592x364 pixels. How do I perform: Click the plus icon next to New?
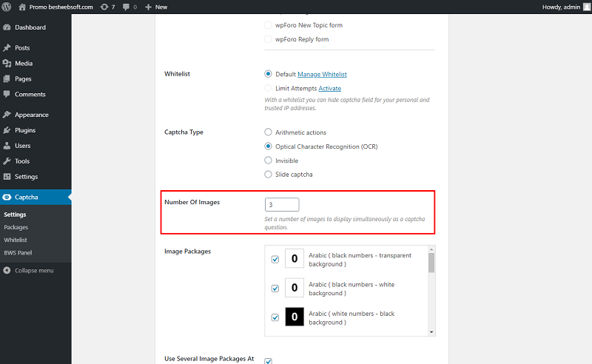point(149,7)
